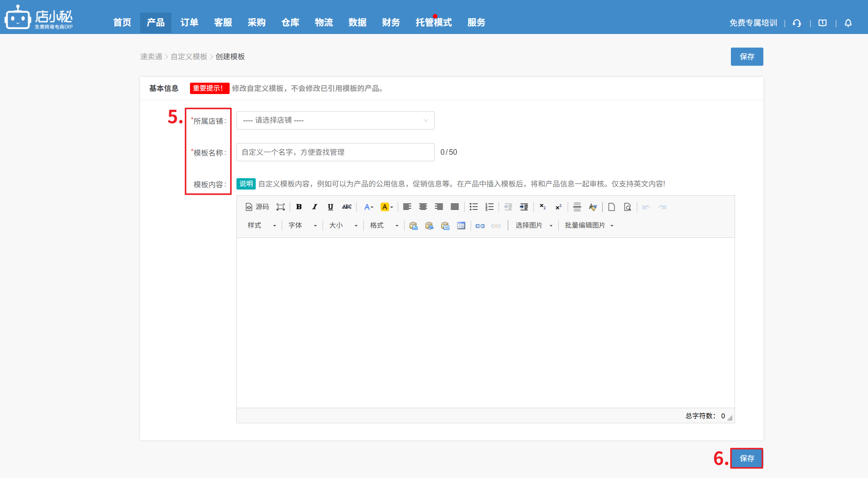The height and width of the screenshot is (478, 868).
Task: Open the 所属店铺 store dropdown
Action: pyautogui.click(x=335, y=120)
